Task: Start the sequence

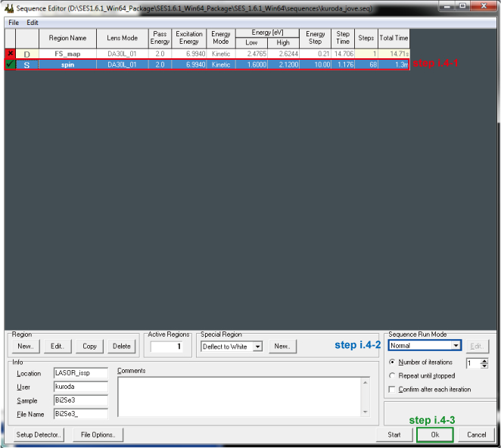Action: (x=394, y=435)
